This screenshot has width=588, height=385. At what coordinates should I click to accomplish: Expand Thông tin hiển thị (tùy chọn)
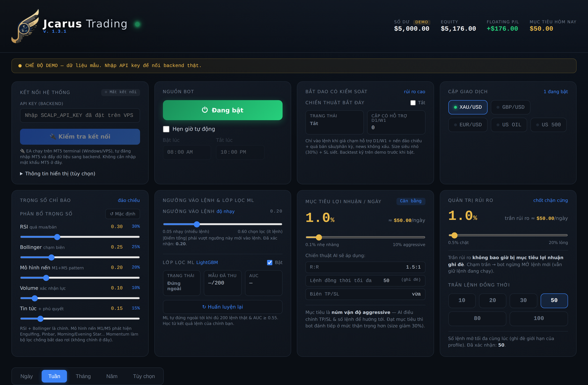pyautogui.click(x=58, y=174)
